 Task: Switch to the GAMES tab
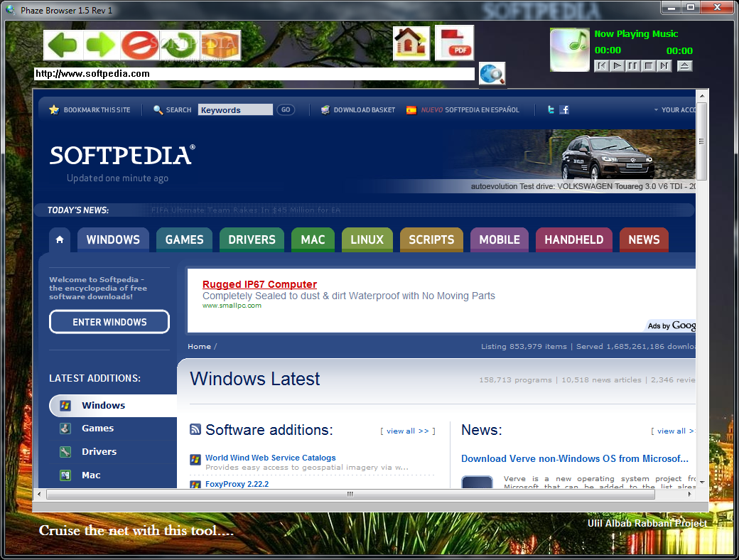pos(184,239)
